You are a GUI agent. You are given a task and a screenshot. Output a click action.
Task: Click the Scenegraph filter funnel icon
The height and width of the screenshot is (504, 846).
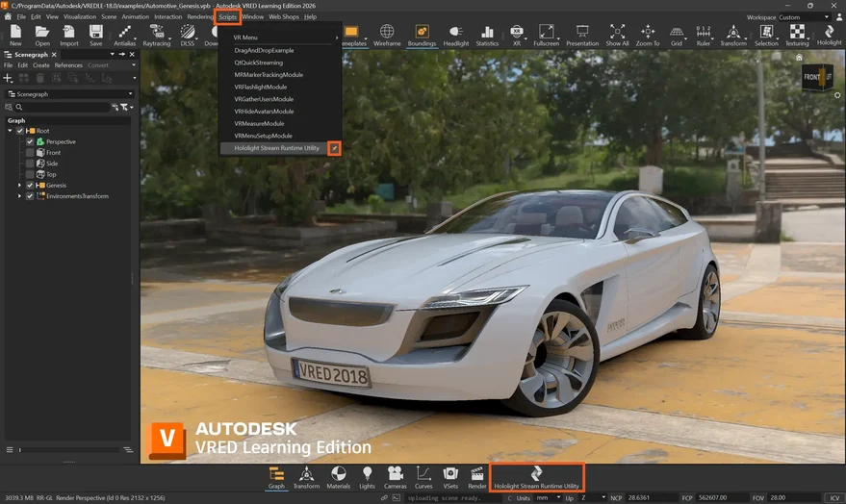coord(124,108)
